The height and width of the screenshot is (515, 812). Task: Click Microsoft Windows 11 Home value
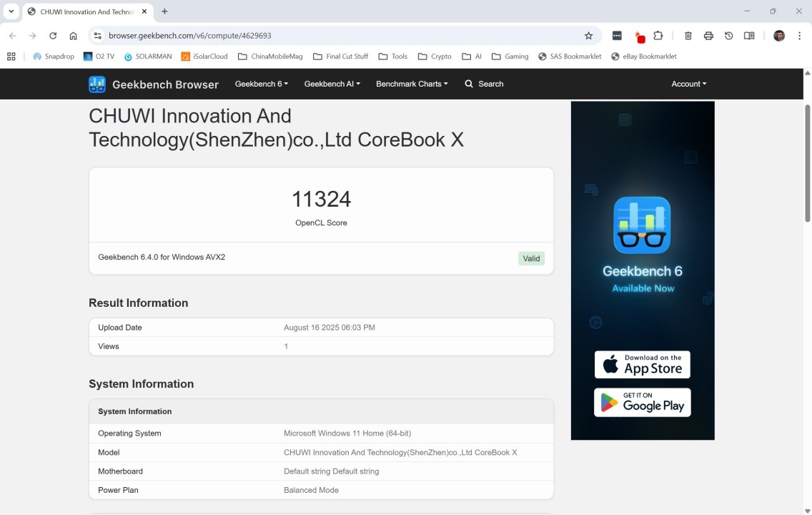[x=347, y=433]
